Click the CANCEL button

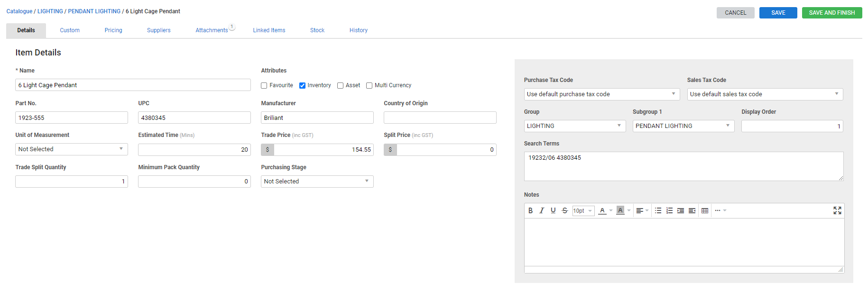pos(736,13)
